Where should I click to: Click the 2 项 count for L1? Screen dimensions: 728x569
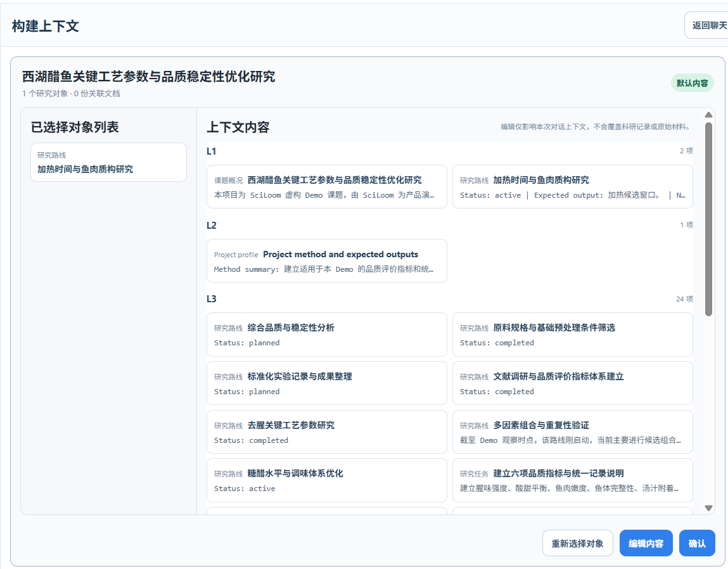coord(686,151)
